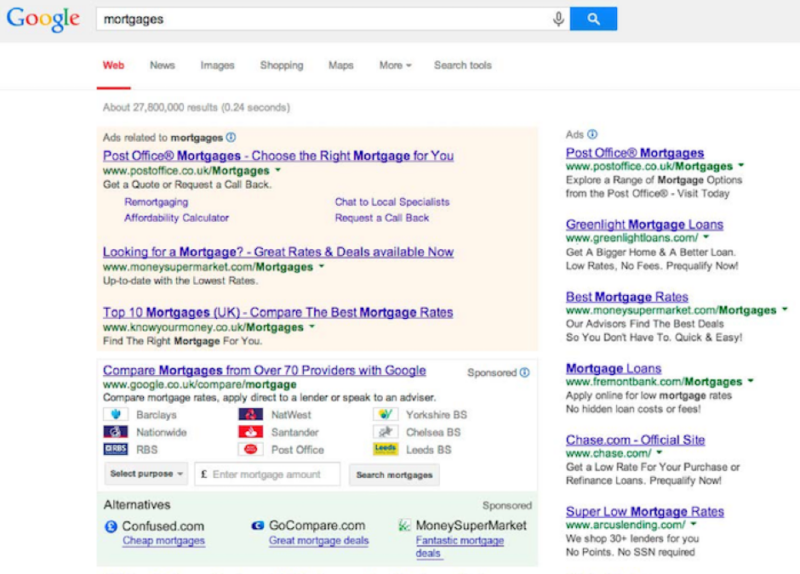Click the Chelsea BS logo icon
Screen dimensions: 800x574
pyautogui.click(x=385, y=432)
